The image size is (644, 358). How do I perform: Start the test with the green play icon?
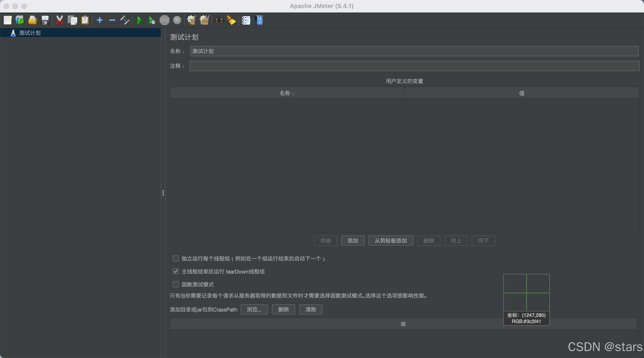click(x=140, y=20)
